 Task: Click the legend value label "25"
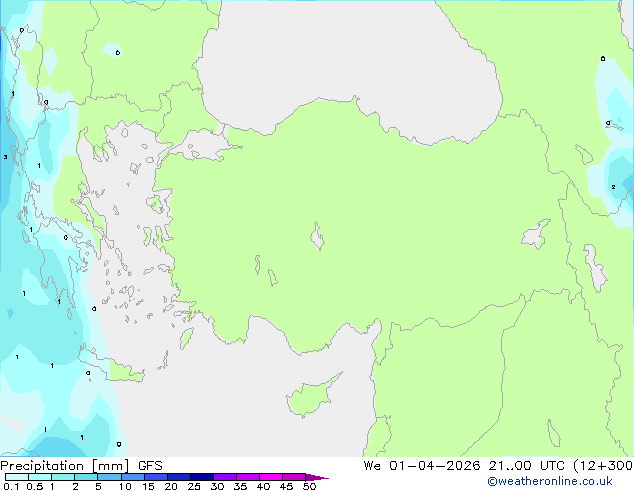[x=194, y=486]
